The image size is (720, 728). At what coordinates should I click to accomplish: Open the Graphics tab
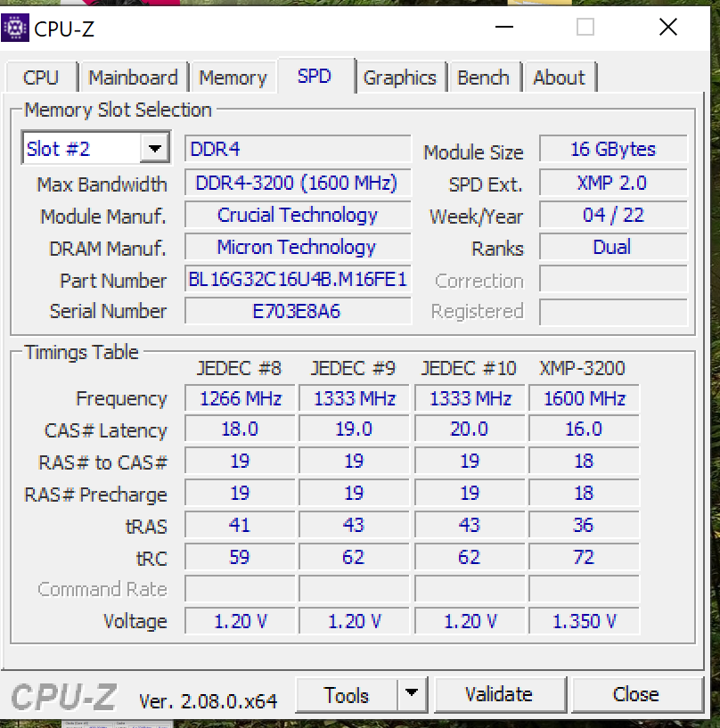400,78
